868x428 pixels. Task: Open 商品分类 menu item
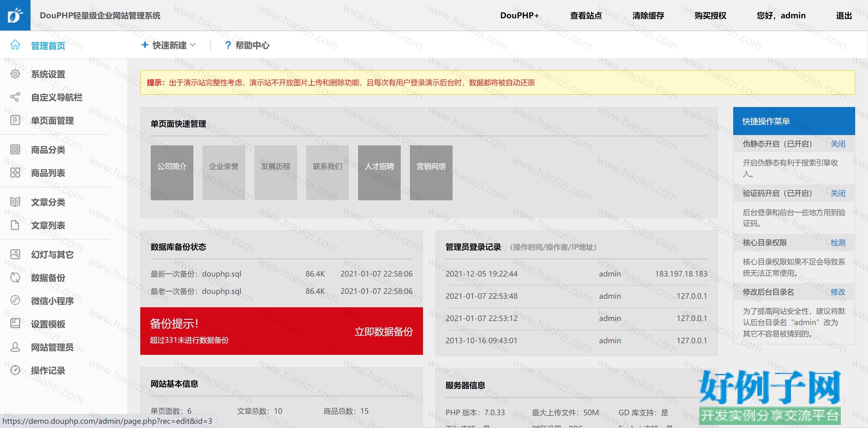[x=48, y=150]
